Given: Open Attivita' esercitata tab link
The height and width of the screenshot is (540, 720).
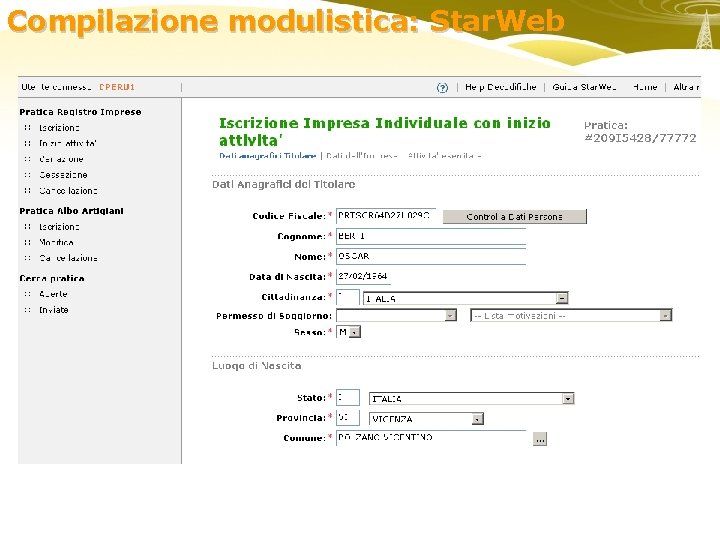Looking at the screenshot, I should click(444, 156).
